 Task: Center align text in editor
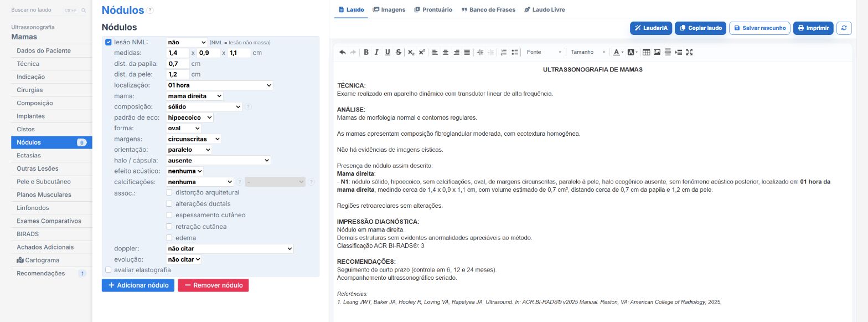[446, 52]
